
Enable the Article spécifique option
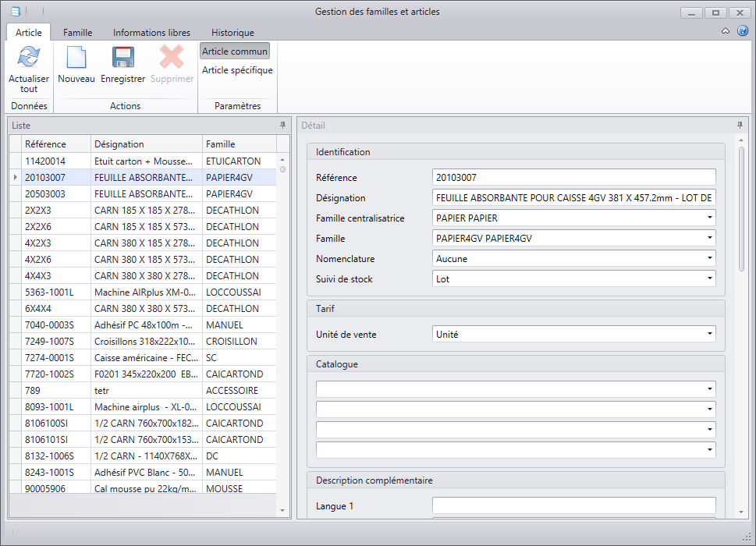pos(237,70)
